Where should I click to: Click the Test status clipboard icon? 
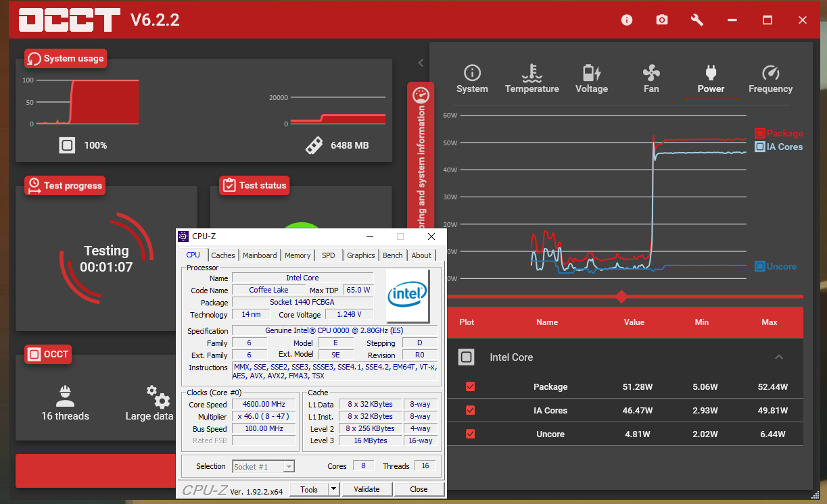click(x=229, y=185)
